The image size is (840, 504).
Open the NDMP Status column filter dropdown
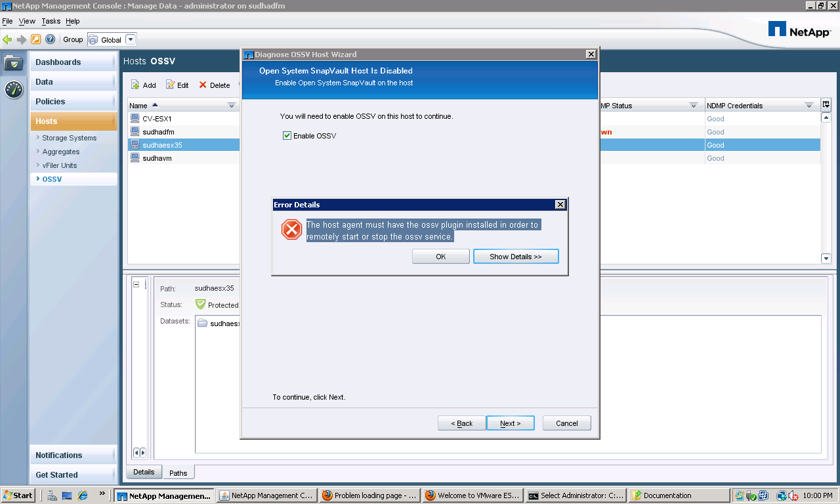694,106
